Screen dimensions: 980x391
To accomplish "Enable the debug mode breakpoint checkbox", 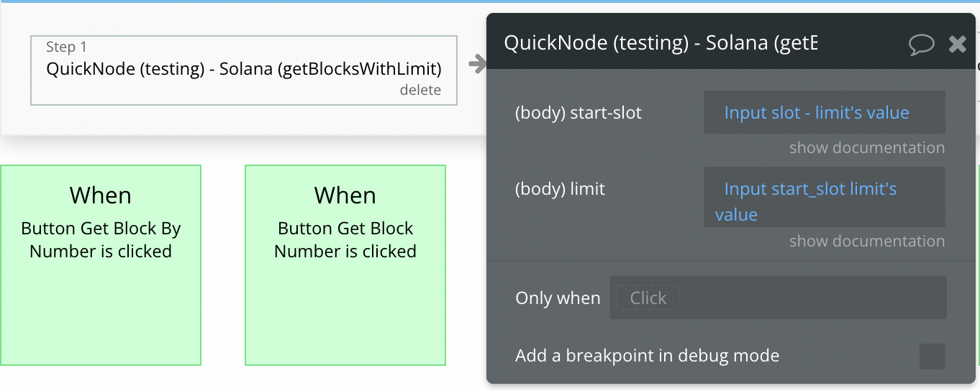I will (933, 356).
